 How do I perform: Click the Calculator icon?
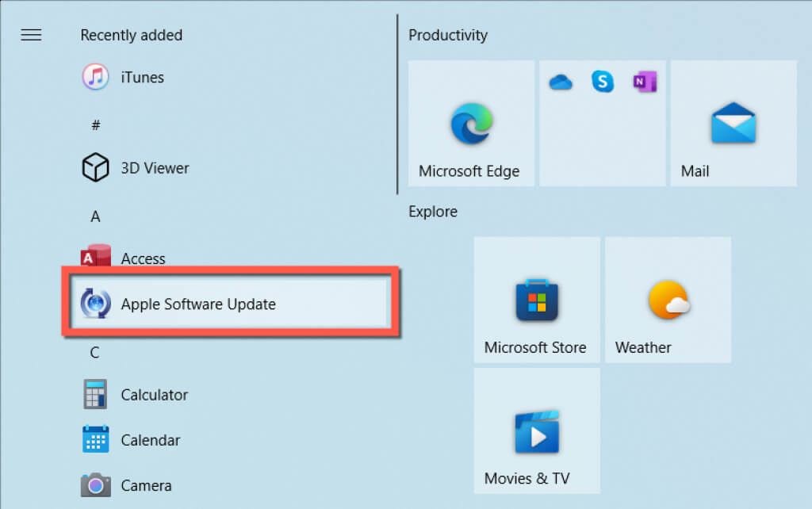tap(95, 394)
